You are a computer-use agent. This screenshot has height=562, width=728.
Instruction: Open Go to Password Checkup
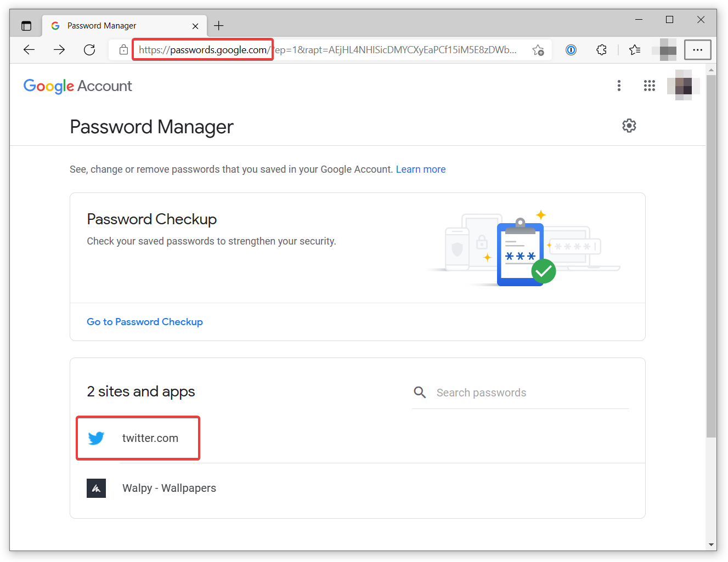point(144,322)
